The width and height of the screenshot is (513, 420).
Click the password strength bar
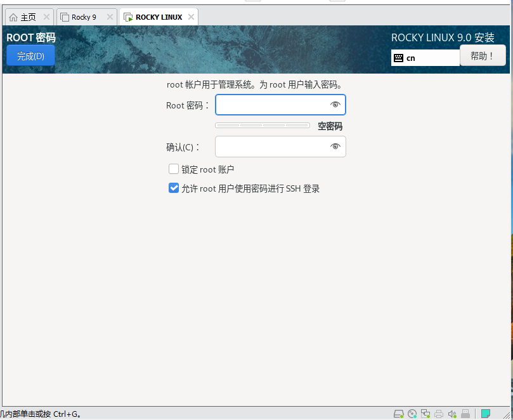[x=263, y=125]
